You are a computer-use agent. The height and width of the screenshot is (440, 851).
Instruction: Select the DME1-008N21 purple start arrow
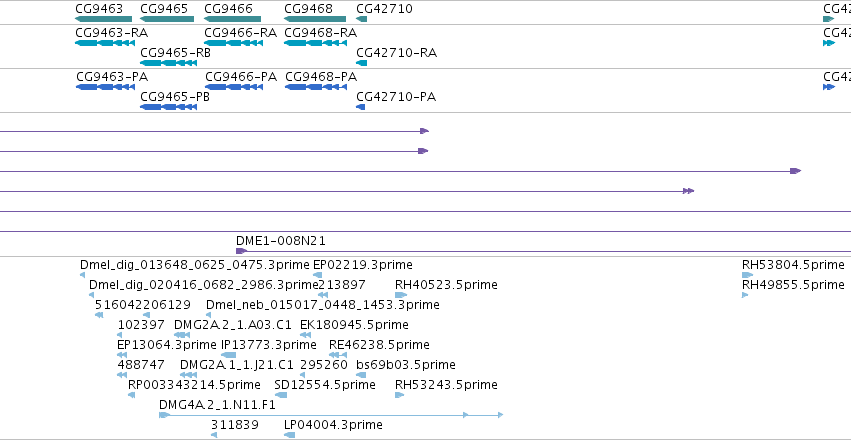coord(242,251)
